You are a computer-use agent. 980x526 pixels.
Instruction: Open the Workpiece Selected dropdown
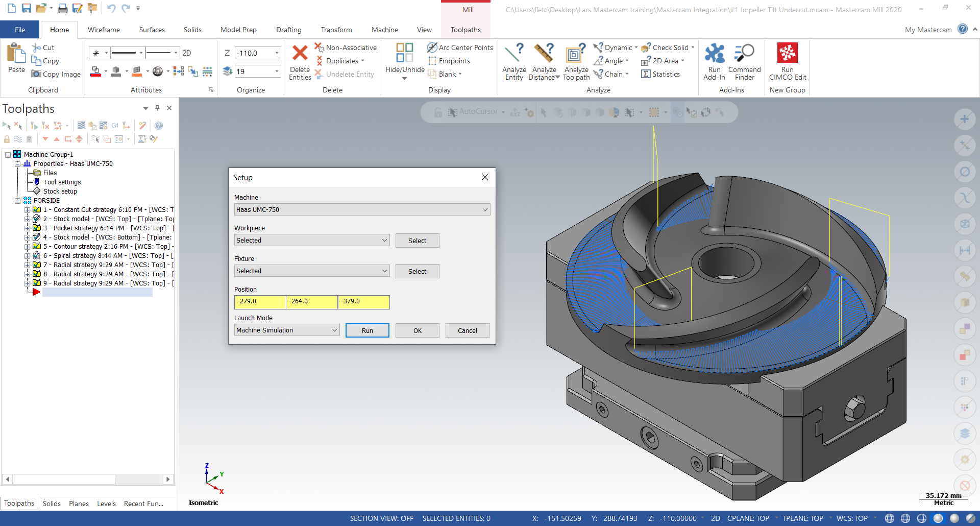312,240
